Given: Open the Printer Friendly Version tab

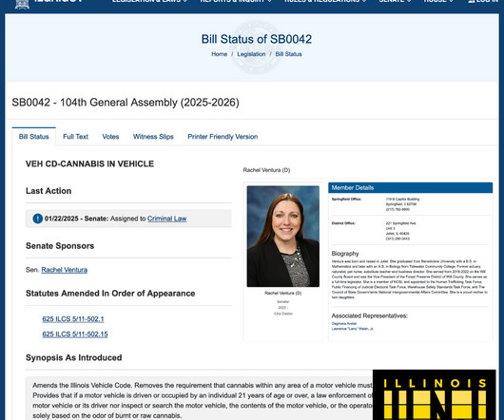Looking at the screenshot, I should [x=223, y=137].
